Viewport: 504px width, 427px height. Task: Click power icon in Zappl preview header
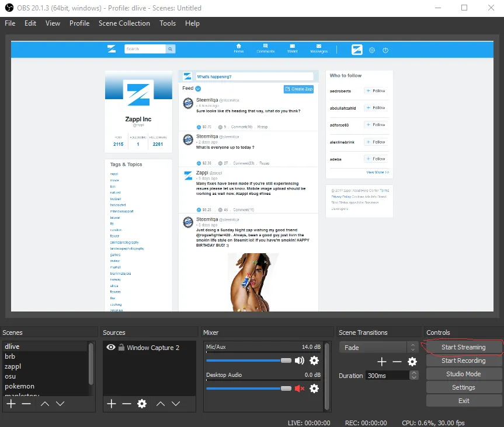[x=385, y=50]
